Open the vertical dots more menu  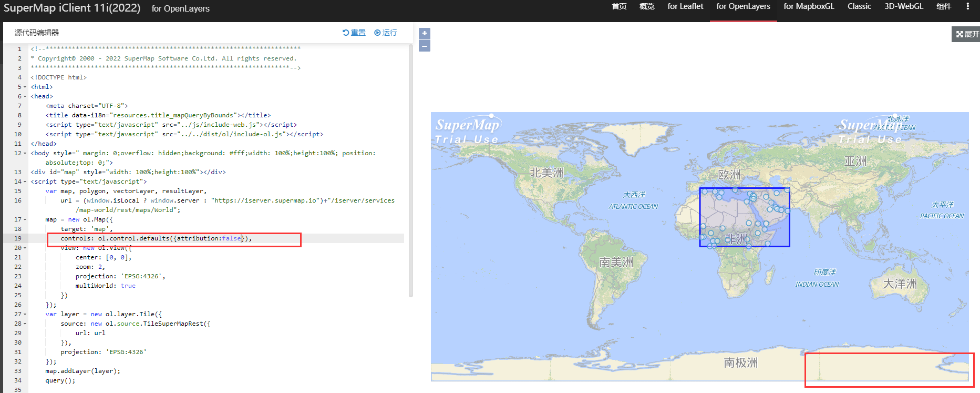[967, 6]
